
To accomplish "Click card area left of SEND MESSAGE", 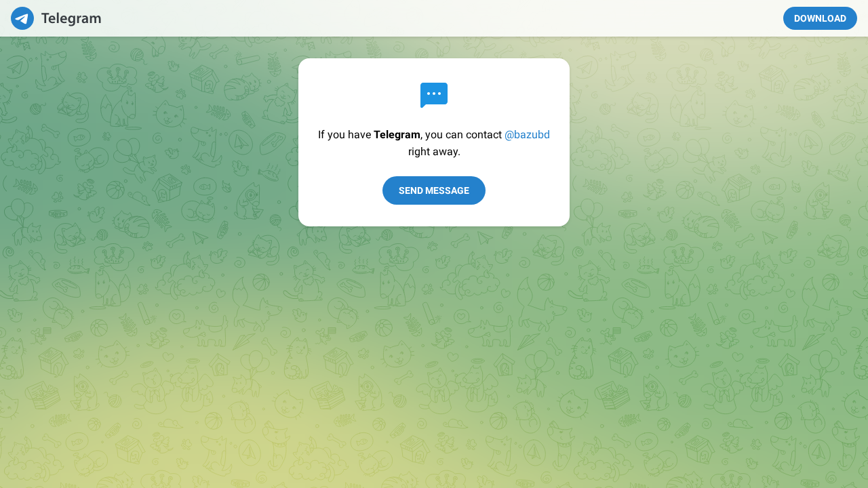I will [x=339, y=190].
